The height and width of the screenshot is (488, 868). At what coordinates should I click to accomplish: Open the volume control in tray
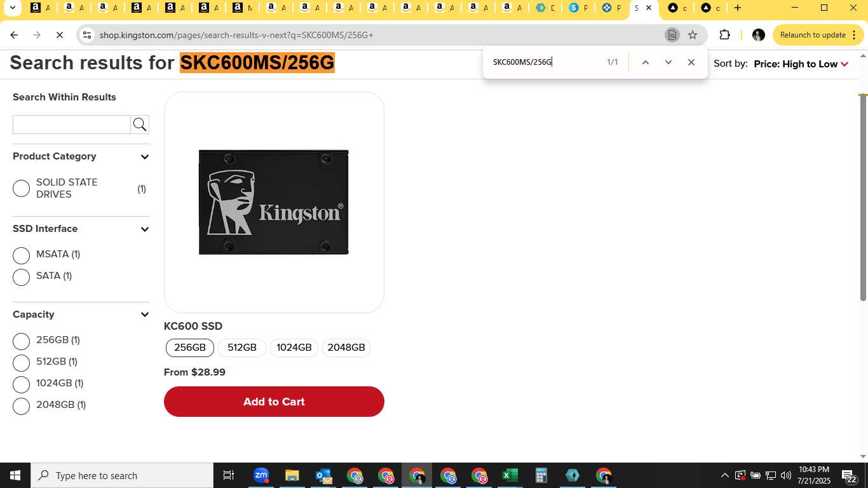pyautogui.click(x=785, y=475)
